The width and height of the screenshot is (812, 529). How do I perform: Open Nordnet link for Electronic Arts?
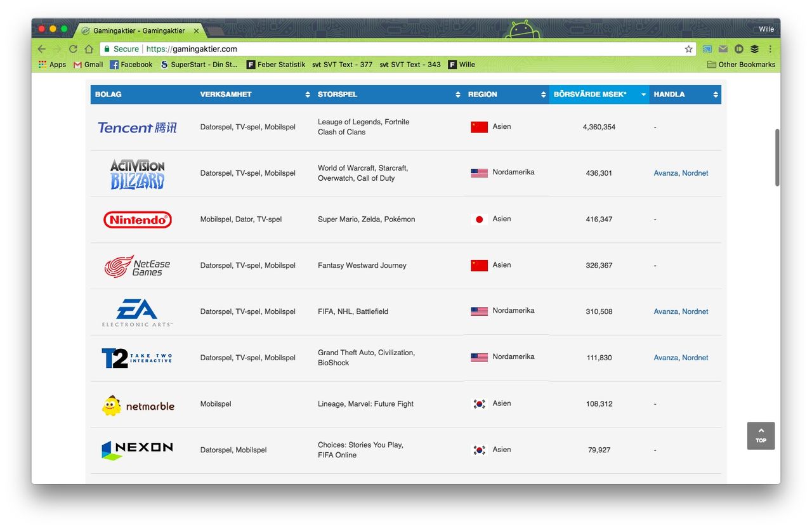coord(695,311)
